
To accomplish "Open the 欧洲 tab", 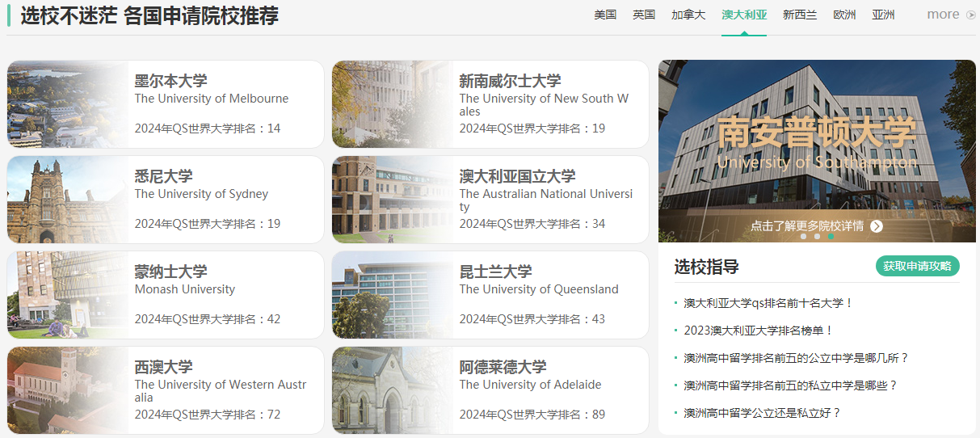I will coord(844,15).
